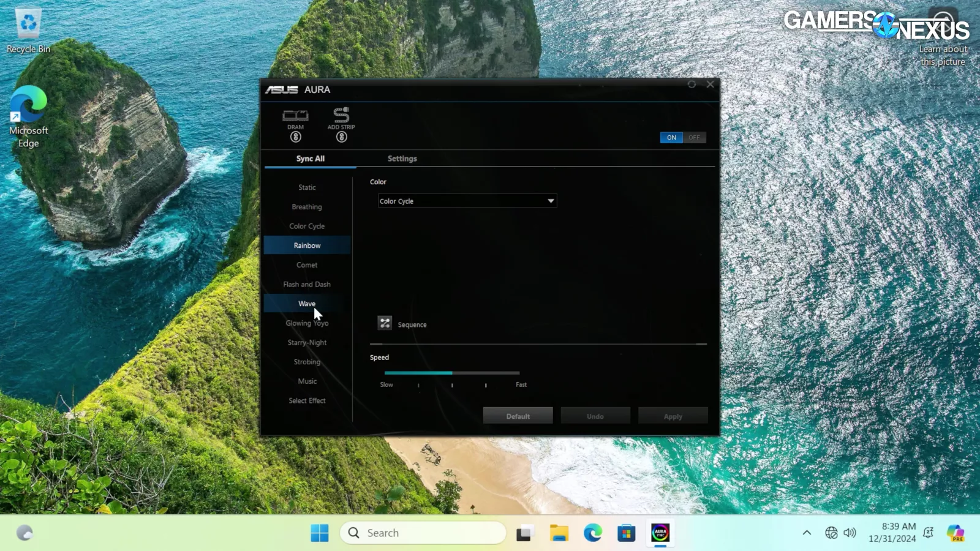The height and width of the screenshot is (551, 980).
Task: Open AURA app from the taskbar
Action: pyautogui.click(x=660, y=533)
